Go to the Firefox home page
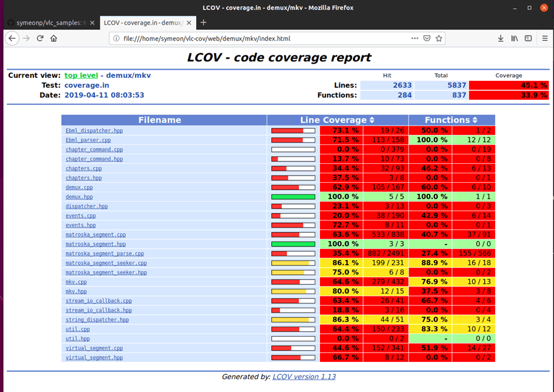554x392 pixels. click(54, 38)
